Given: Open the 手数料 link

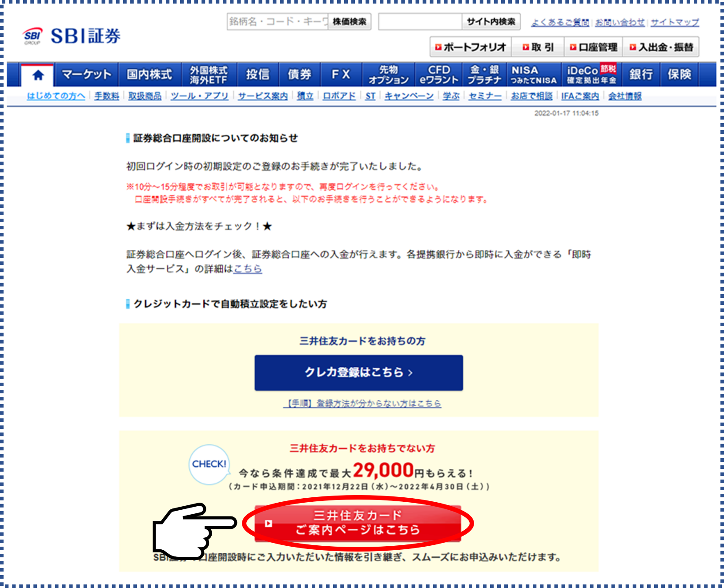Looking at the screenshot, I should [x=107, y=96].
